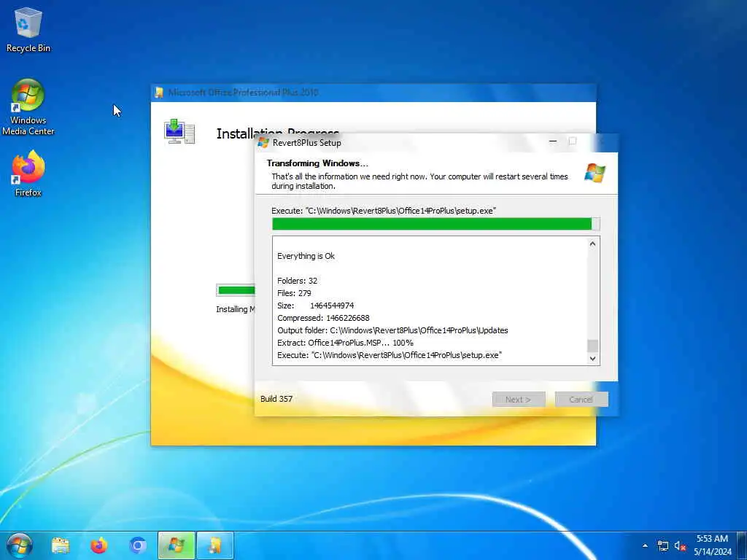Click the log scrollbar thumb
This screenshot has width=747, height=560.
[x=592, y=346]
